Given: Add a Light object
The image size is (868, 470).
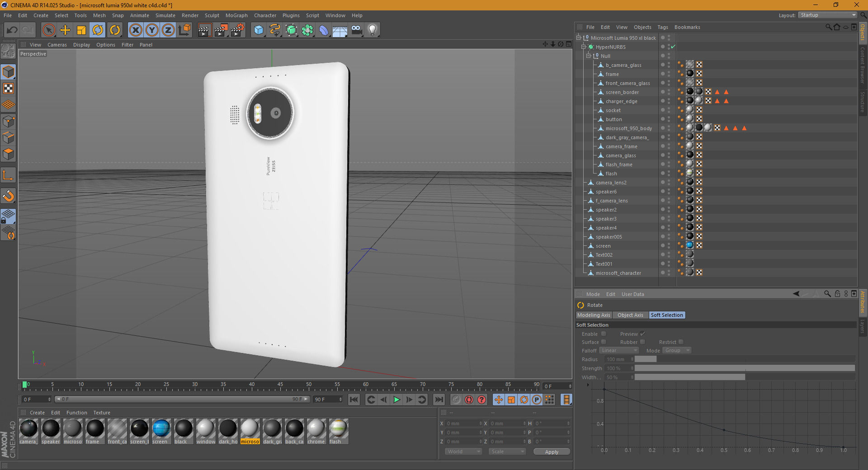Looking at the screenshot, I should pyautogui.click(x=373, y=30).
